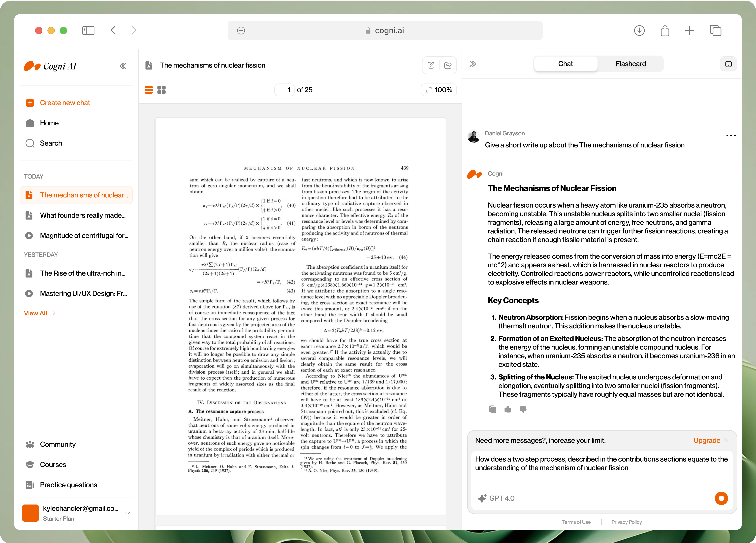Image resolution: width=756 pixels, height=543 pixels.
Task: Go forward in the browser
Action: coord(134,31)
